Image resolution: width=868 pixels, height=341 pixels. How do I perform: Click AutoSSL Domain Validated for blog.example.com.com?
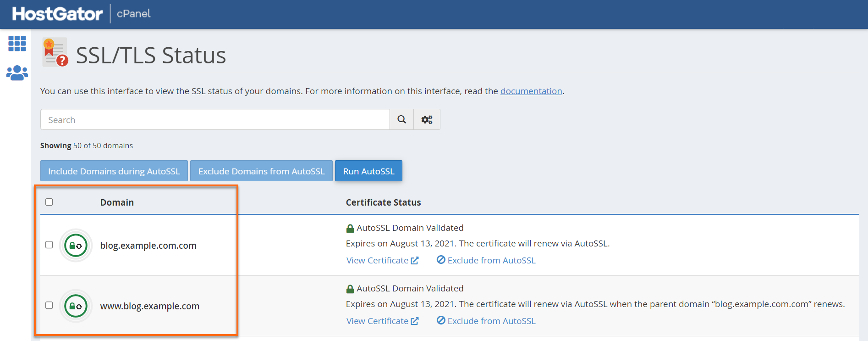[410, 228]
